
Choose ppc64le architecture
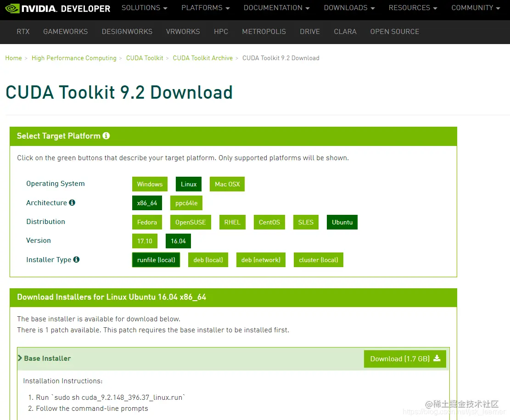(x=186, y=203)
